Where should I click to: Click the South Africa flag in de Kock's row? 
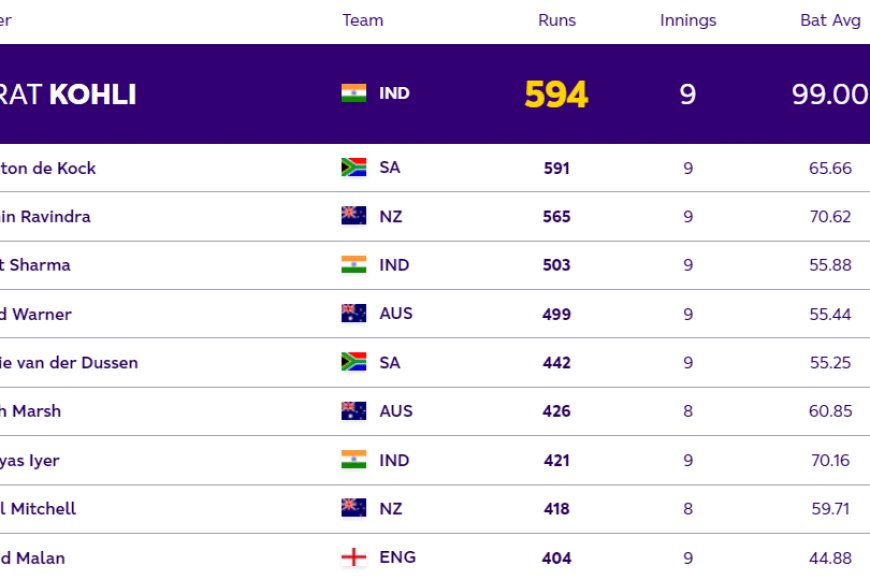353,168
